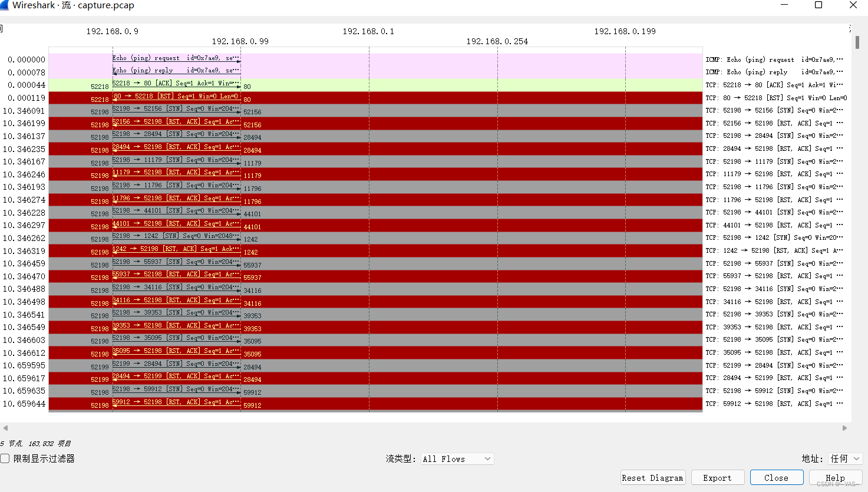
Task: Open the flow type dropdown showing All Flows
Action: [x=457, y=459]
